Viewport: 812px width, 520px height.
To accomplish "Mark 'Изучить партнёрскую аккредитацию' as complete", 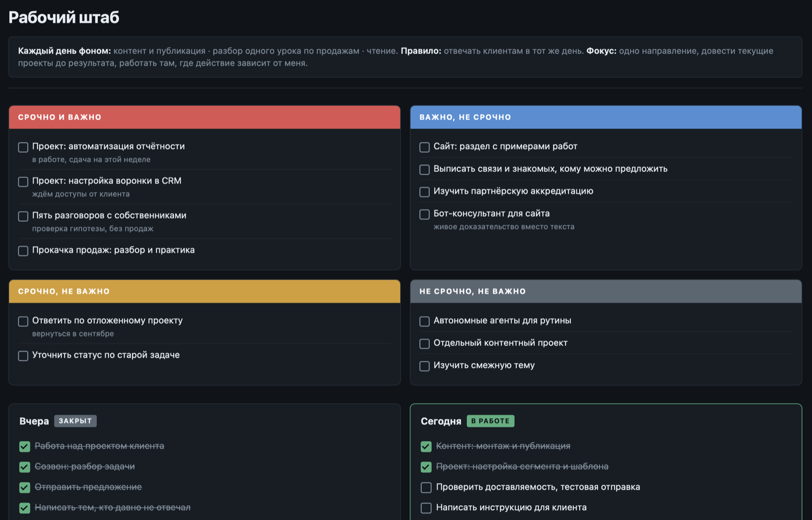I will click(425, 192).
